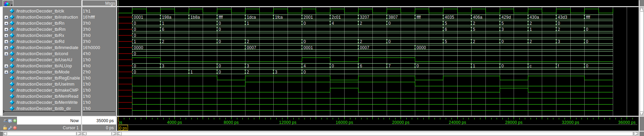The width and height of the screenshot is (644, 136).
Task: Expand the instruction signal bus
Action: [x=6, y=17]
